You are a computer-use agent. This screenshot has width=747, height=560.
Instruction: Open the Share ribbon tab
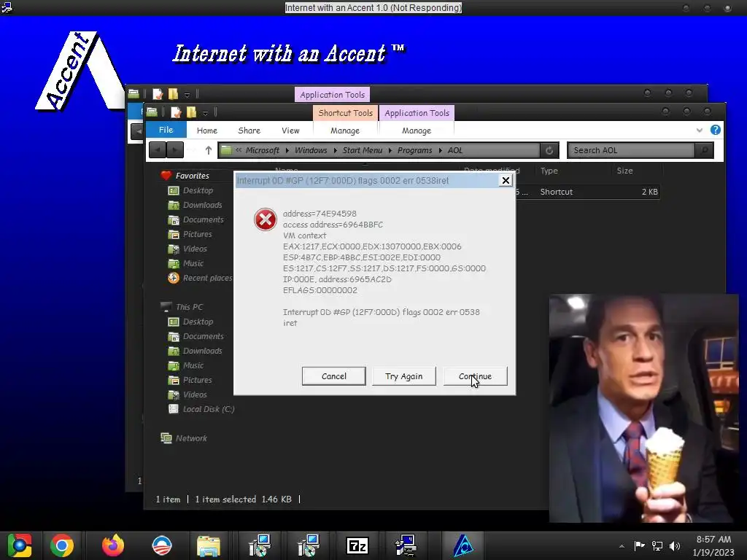tap(249, 131)
